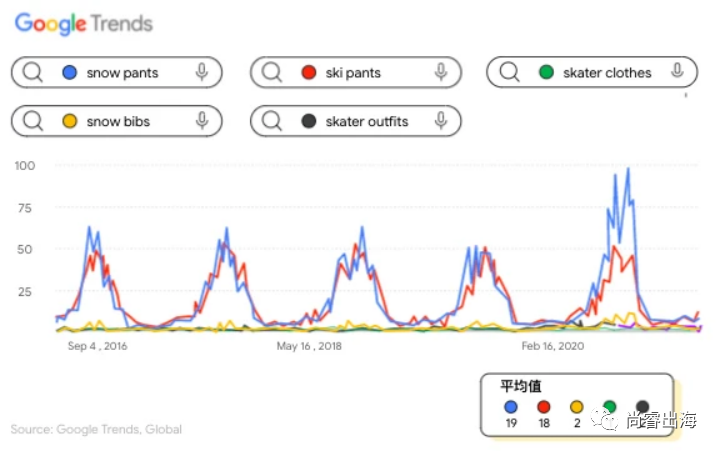The height and width of the screenshot is (452, 720).
Task: Click the magnifier icon in snow pants search
Action: (x=34, y=73)
